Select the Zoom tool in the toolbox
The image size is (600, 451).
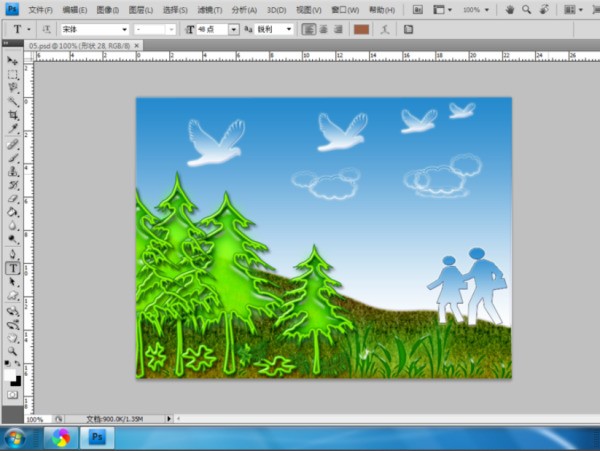point(13,350)
